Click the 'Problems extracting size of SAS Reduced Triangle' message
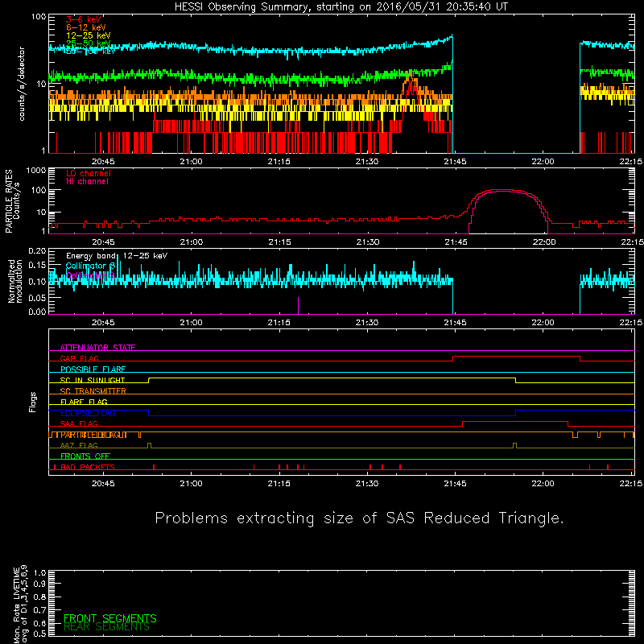Screen dimensions: 644x644 point(359,518)
